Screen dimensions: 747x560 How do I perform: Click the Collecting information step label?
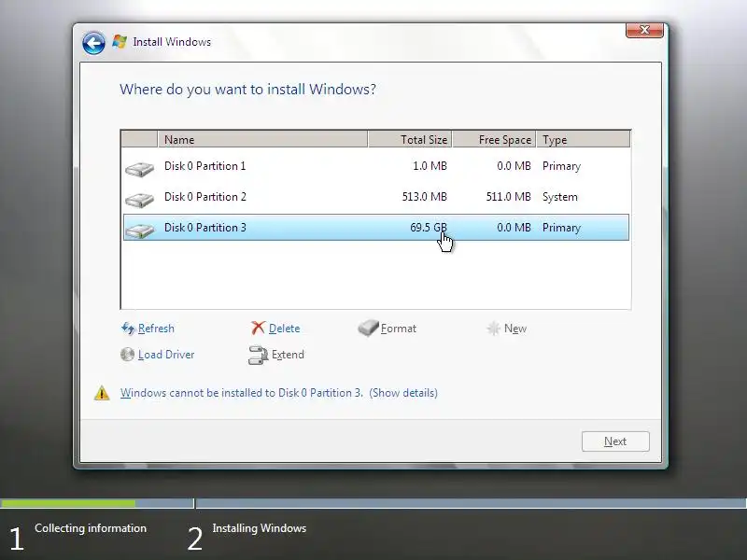tap(91, 528)
